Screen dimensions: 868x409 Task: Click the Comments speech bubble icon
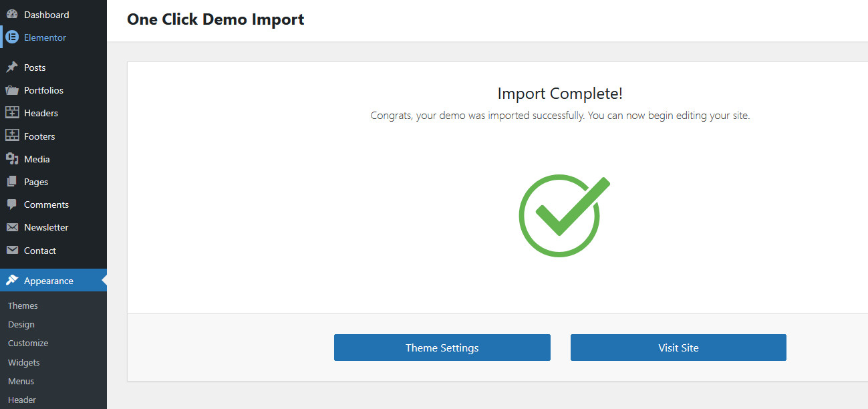coord(12,204)
